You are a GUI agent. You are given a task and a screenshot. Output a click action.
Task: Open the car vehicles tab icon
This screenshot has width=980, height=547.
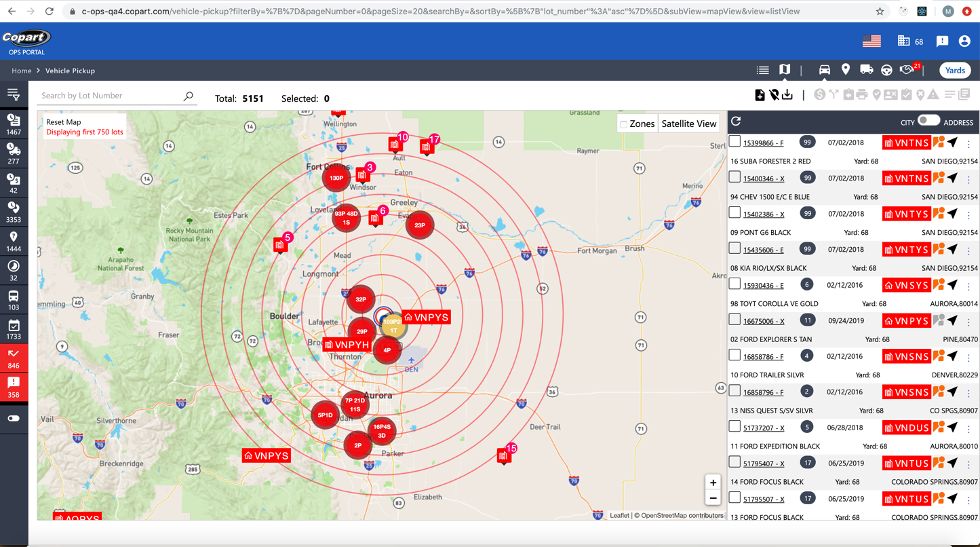click(825, 69)
